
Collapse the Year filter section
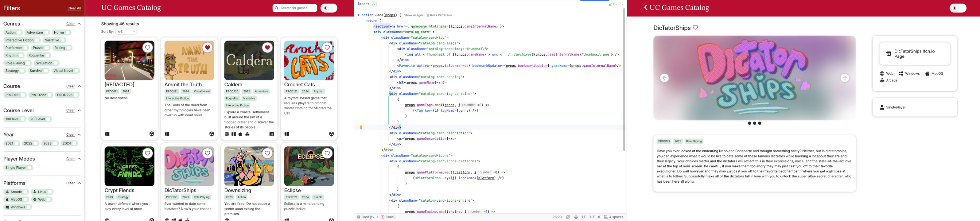coord(79,135)
